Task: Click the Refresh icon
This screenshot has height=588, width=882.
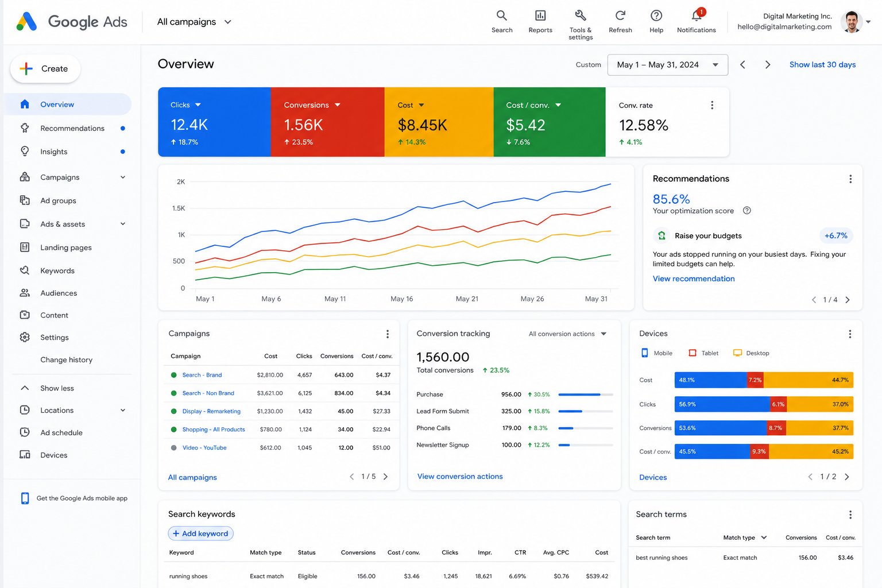Action: [620, 16]
